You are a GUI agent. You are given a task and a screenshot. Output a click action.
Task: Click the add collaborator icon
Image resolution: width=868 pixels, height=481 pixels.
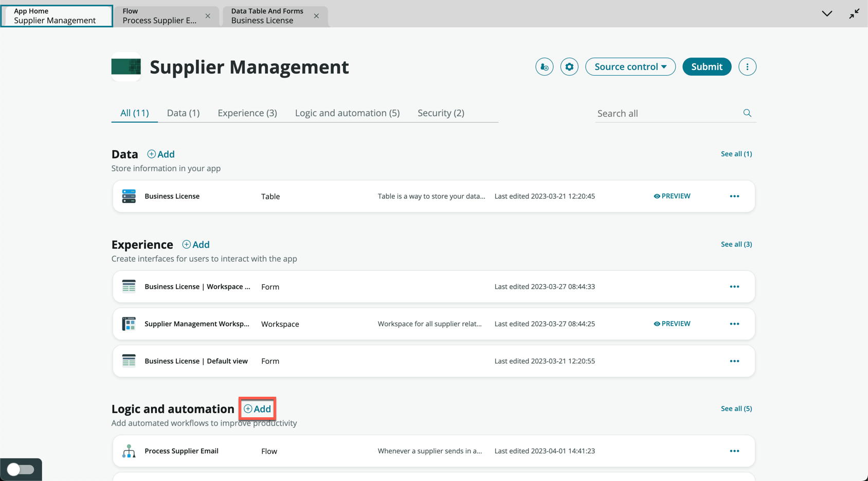(544, 67)
